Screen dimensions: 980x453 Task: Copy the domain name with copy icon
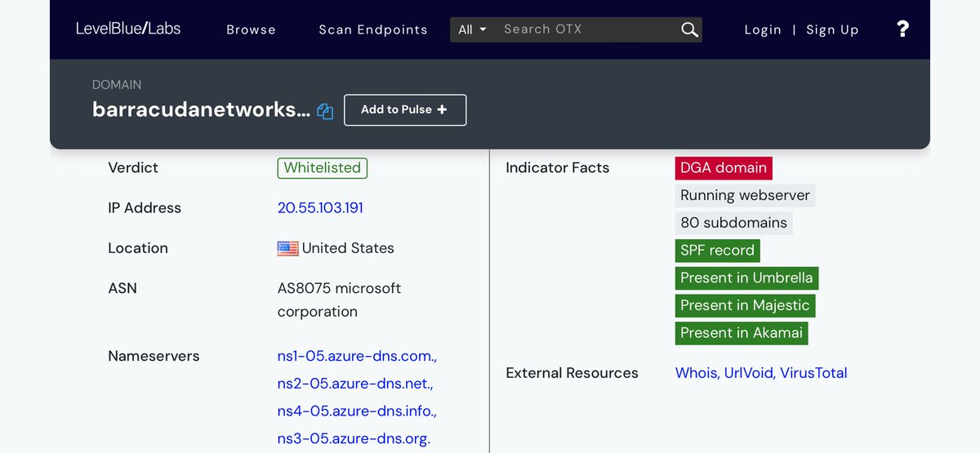325,112
